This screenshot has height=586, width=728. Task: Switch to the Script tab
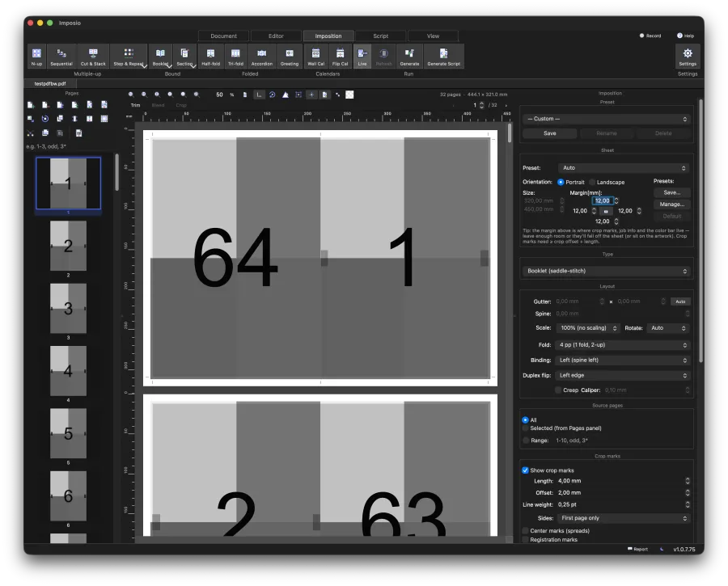(x=381, y=36)
